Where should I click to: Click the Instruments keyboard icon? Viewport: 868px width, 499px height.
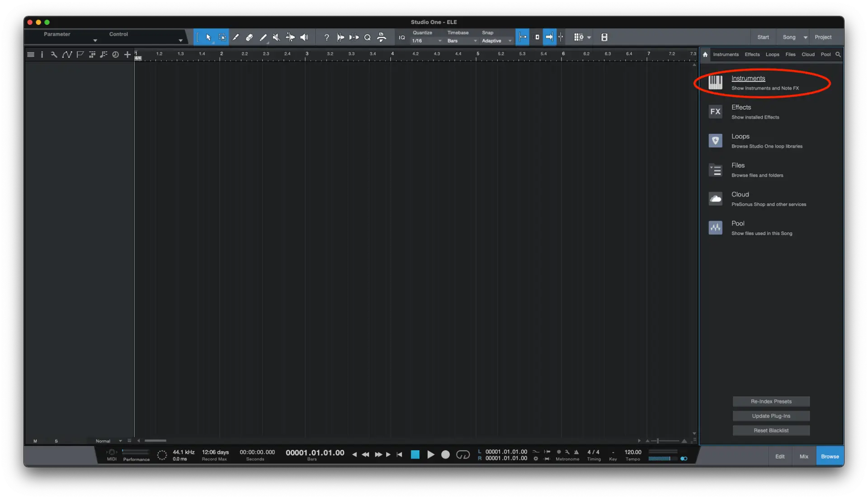[715, 82]
